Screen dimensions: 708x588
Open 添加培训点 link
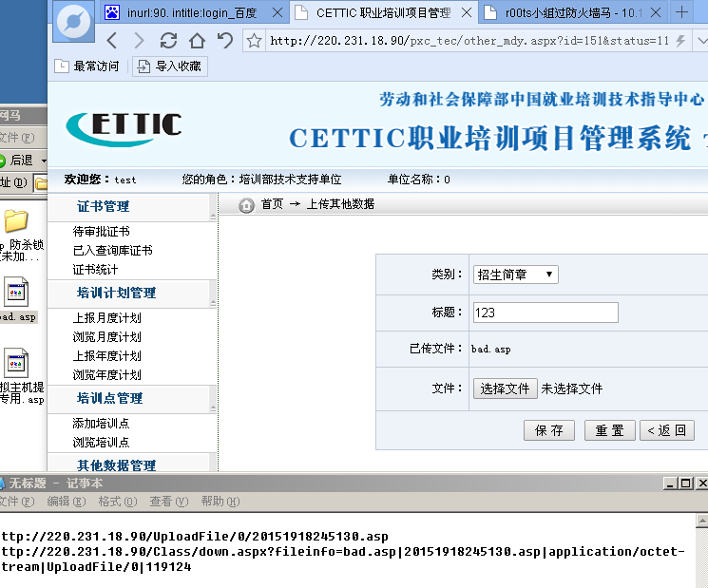(x=101, y=424)
